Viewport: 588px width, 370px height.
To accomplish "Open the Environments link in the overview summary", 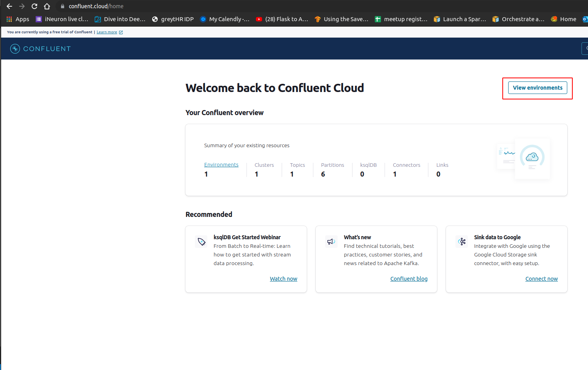I will tap(221, 164).
